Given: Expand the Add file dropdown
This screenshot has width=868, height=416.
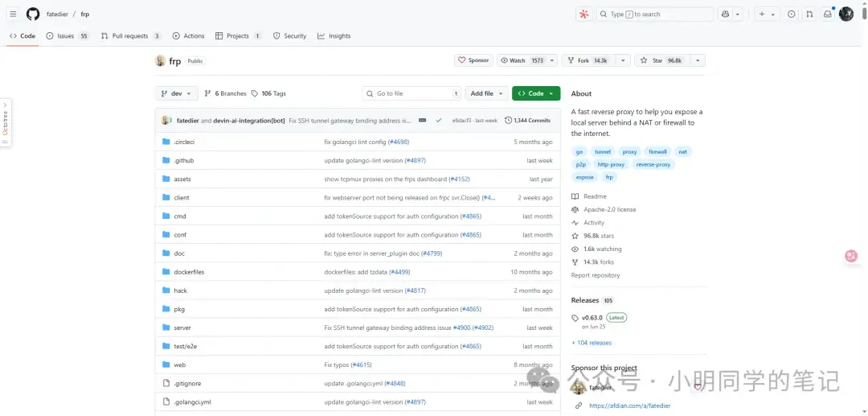Looking at the screenshot, I should pos(486,93).
